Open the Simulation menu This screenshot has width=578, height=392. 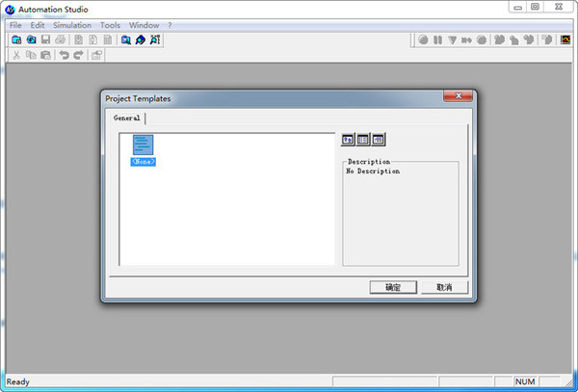[72, 25]
